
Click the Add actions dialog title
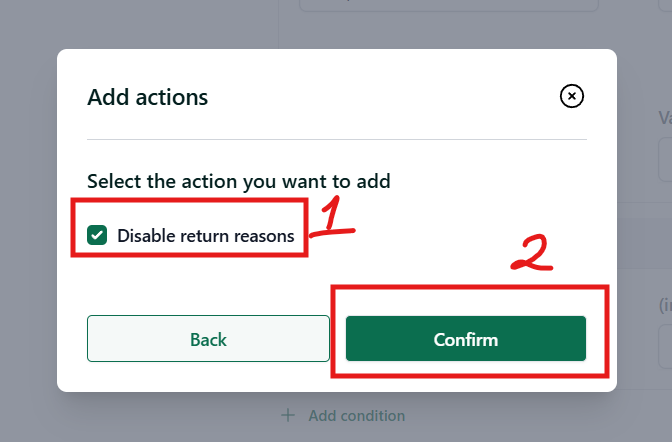tap(148, 97)
